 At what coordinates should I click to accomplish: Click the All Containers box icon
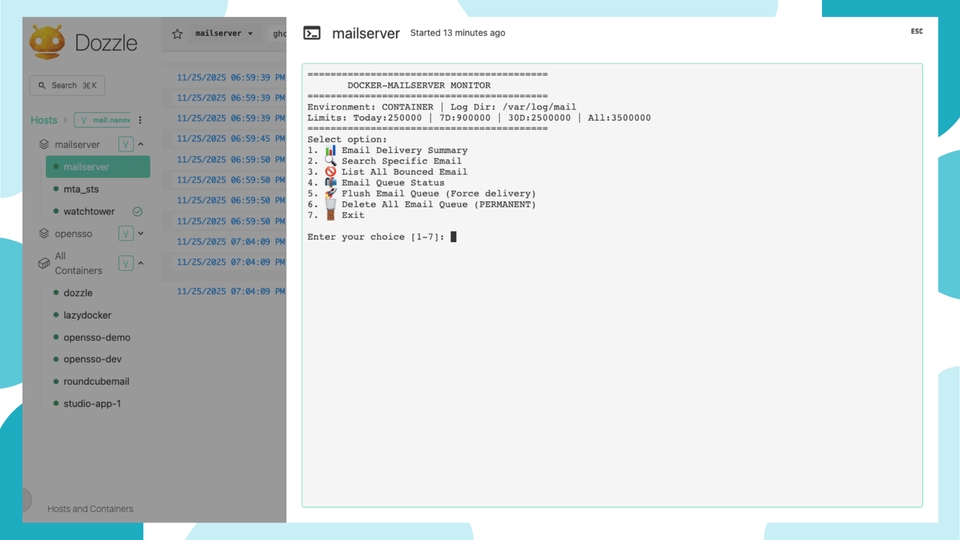coord(43,263)
